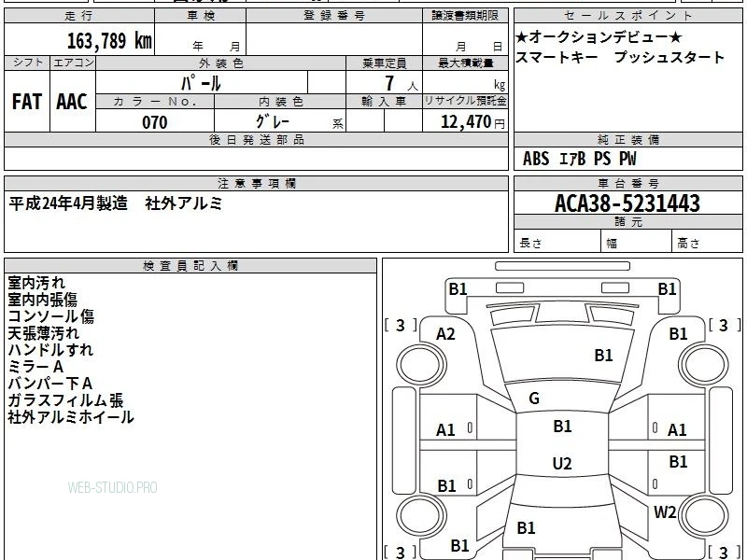Viewport: 747px width, 560px height.
Task: Select the パール exterior color value
Action: tap(201, 83)
